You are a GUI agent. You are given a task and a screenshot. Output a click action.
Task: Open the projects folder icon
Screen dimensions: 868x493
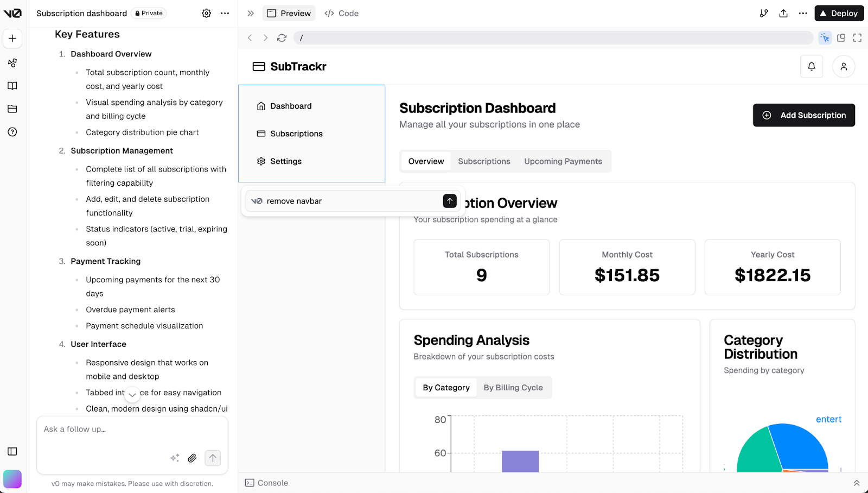pos(12,109)
